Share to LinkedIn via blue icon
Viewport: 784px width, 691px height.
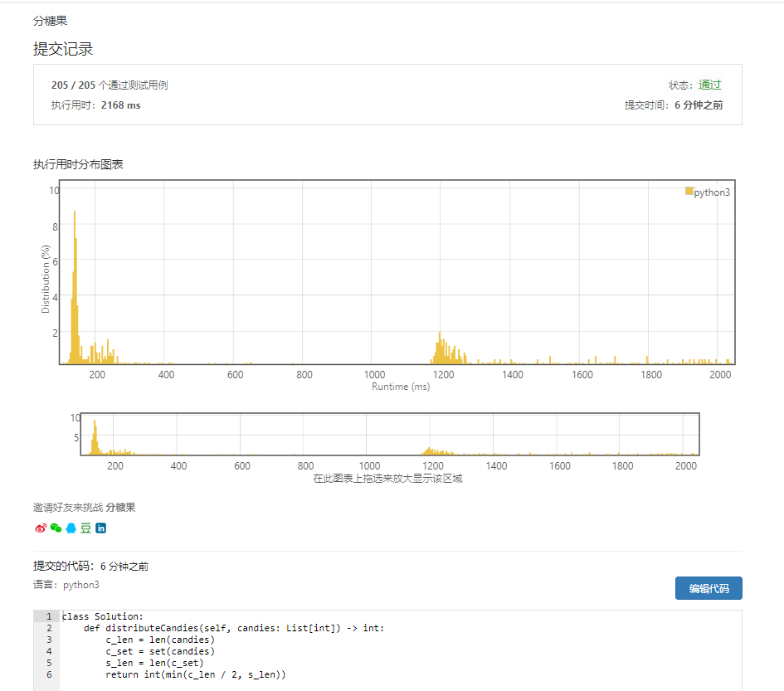click(100, 528)
